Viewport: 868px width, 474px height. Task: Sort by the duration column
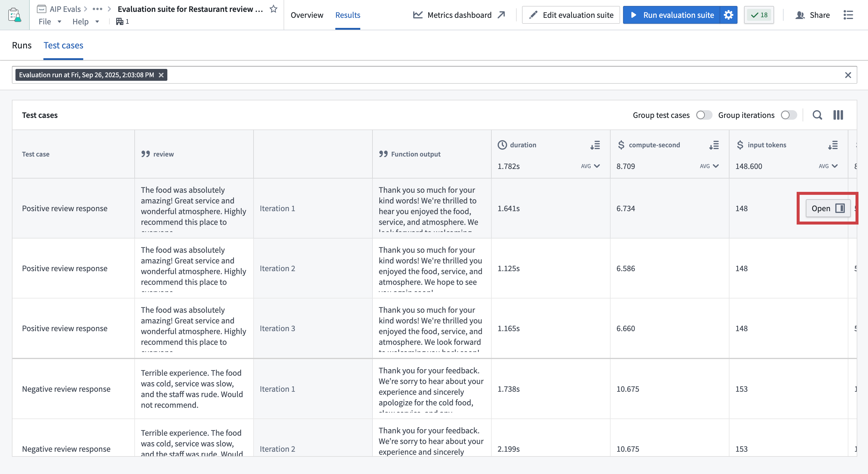point(595,145)
